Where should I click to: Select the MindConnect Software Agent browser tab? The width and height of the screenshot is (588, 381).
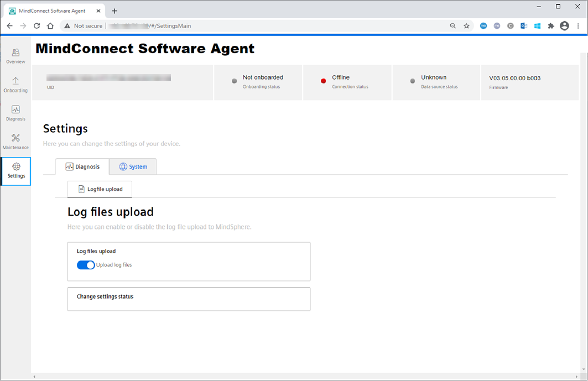coord(55,11)
